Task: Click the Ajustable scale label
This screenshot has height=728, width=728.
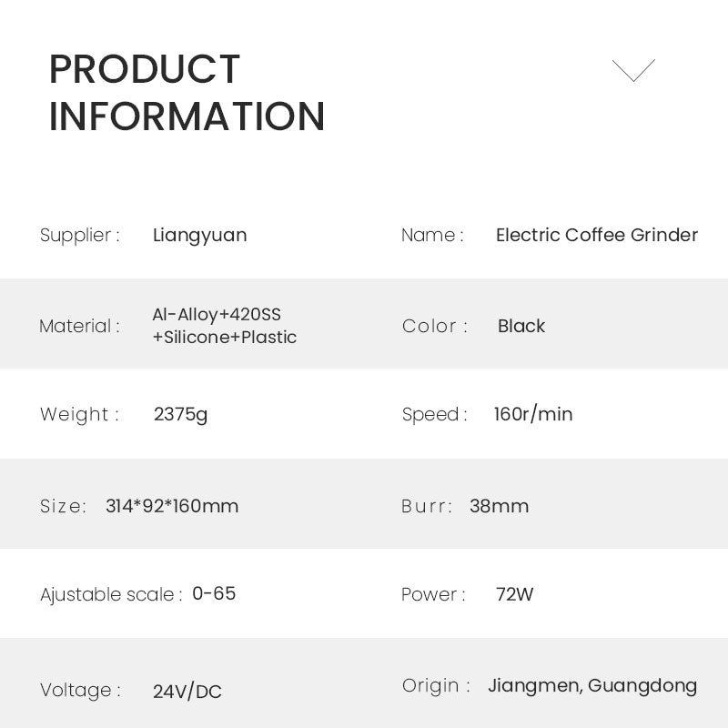Action: coord(111,594)
